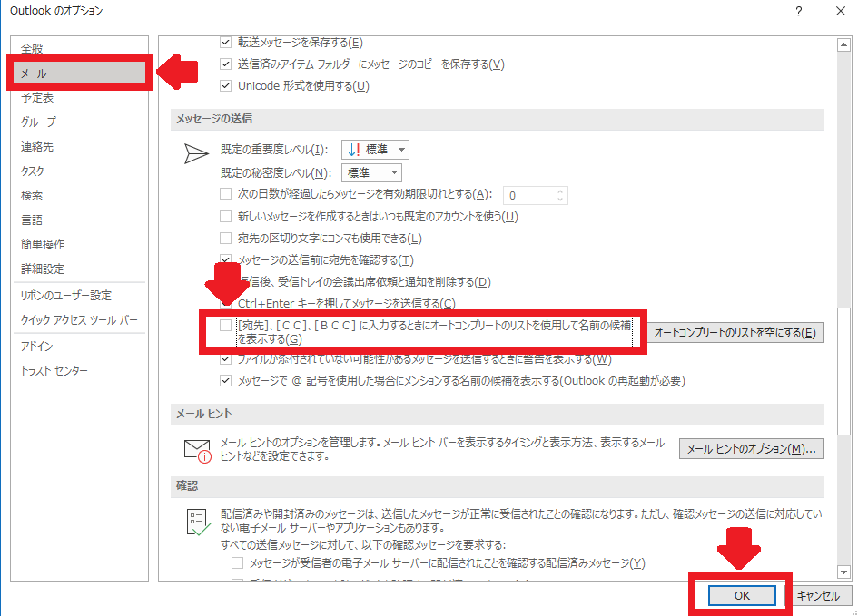Image resolution: width=858 pixels, height=616 pixels.
Task: Click the confirmation checklist icon
Action: [198, 522]
